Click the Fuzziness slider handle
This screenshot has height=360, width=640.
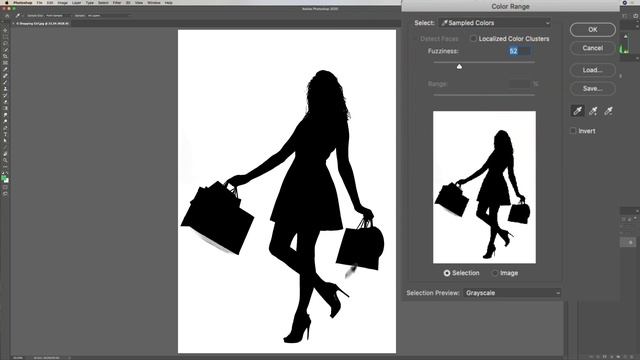[x=459, y=66]
